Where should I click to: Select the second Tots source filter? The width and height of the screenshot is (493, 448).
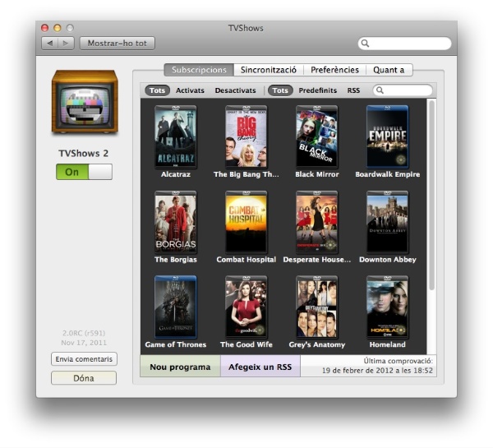coord(280,90)
